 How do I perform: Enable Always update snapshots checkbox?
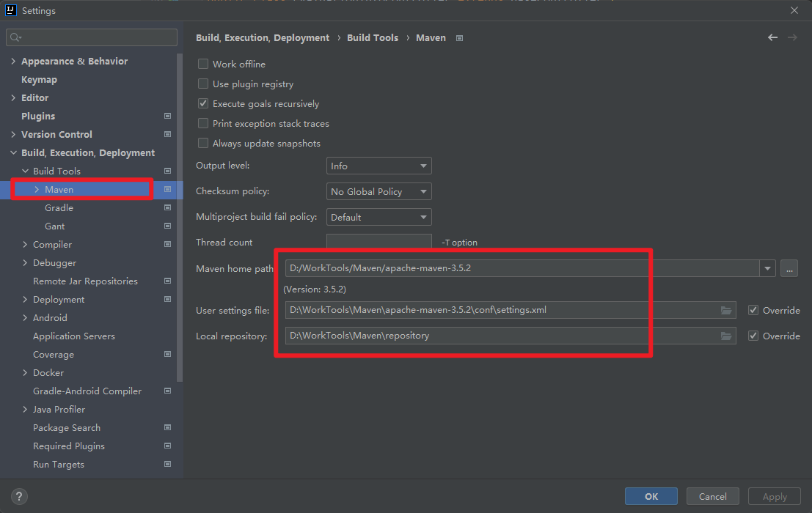pyautogui.click(x=203, y=143)
